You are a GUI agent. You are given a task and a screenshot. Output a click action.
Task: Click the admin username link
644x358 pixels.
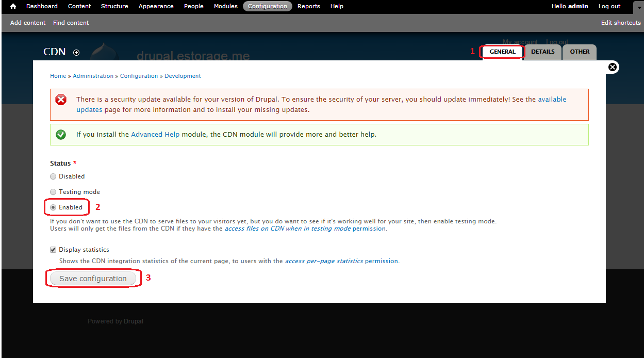click(x=578, y=6)
